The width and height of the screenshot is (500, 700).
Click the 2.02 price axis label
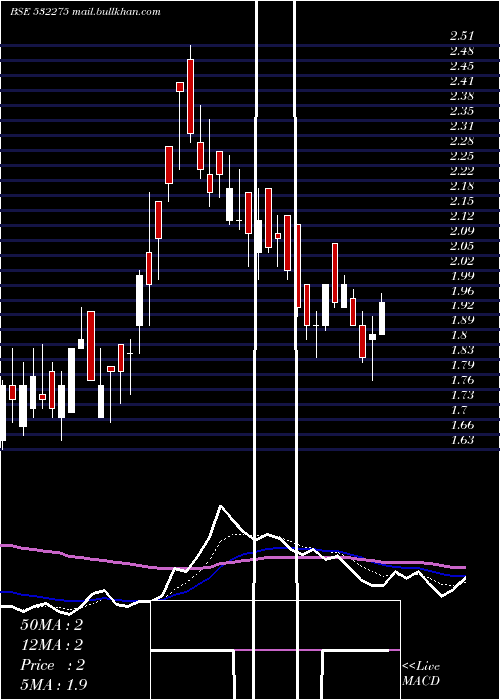(462, 261)
